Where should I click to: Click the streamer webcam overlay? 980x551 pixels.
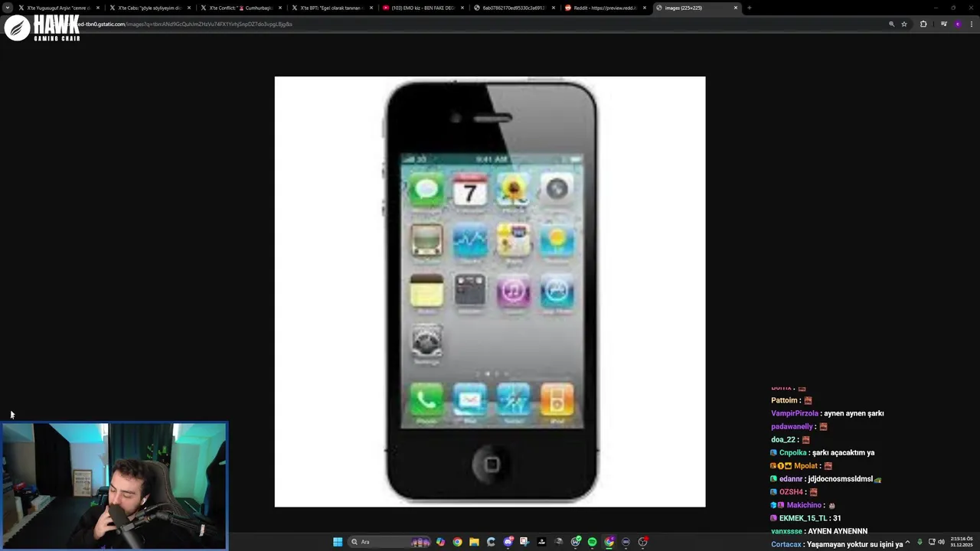click(114, 485)
